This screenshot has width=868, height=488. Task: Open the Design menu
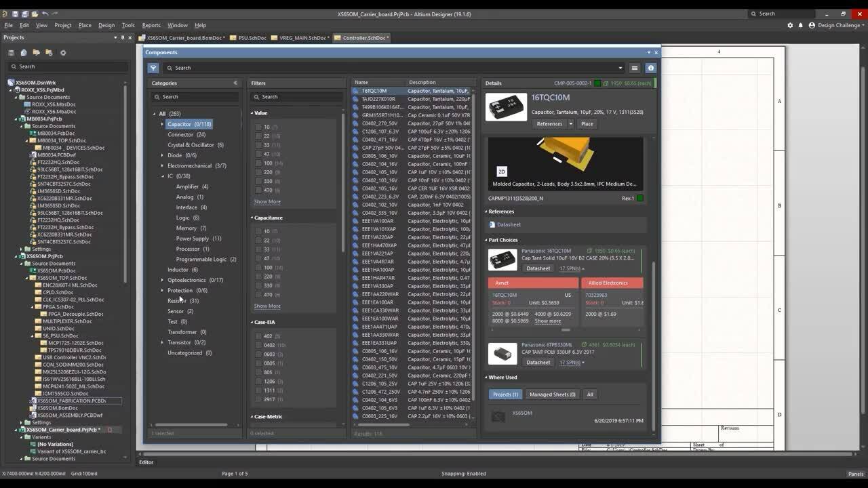coord(106,25)
